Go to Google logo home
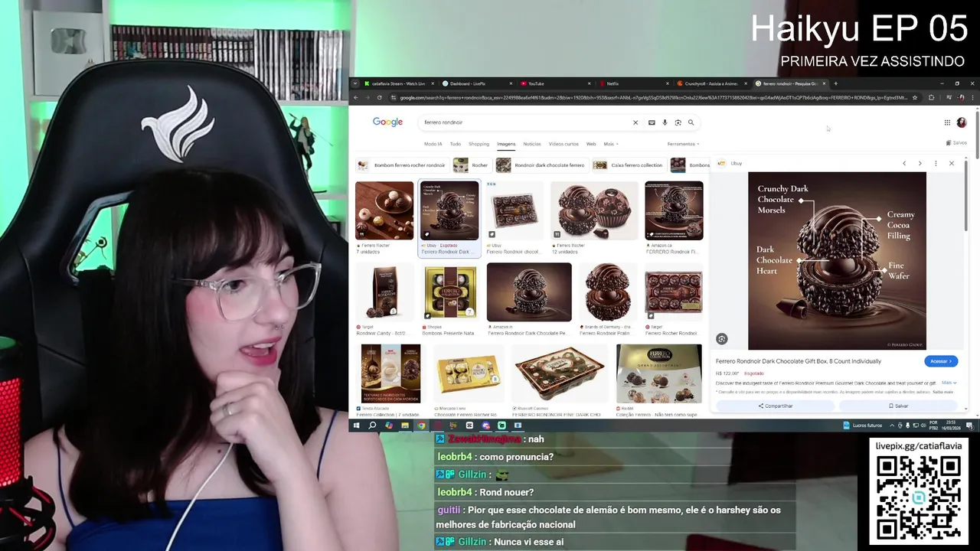The height and width of the screenshot is (551, 980). (387, 122)
